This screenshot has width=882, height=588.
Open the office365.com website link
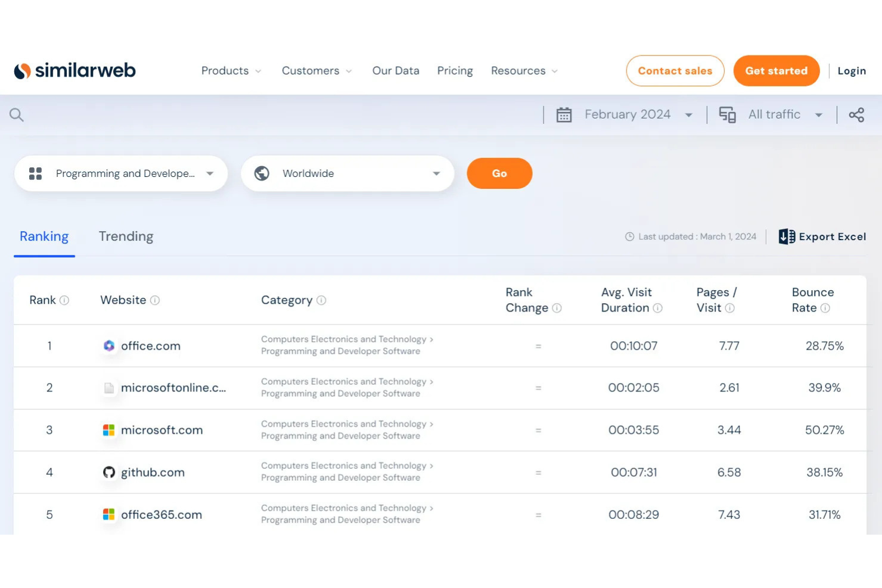click(x=162, y=515)
